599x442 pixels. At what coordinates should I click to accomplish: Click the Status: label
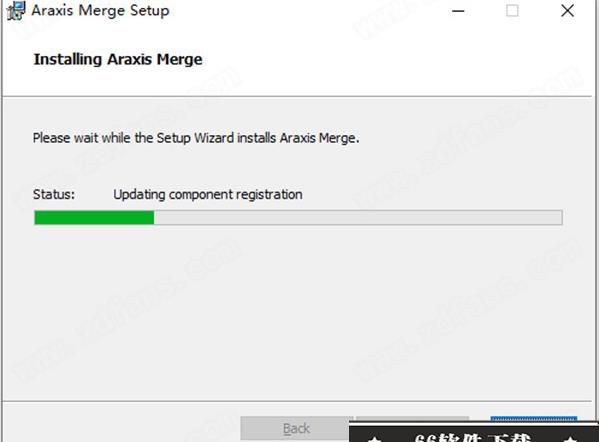tap(54, 194)
